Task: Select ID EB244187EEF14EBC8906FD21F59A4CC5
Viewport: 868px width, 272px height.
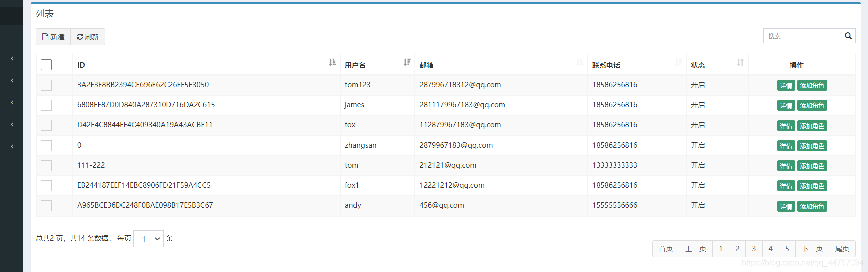Action: click(x=144, y=185)
